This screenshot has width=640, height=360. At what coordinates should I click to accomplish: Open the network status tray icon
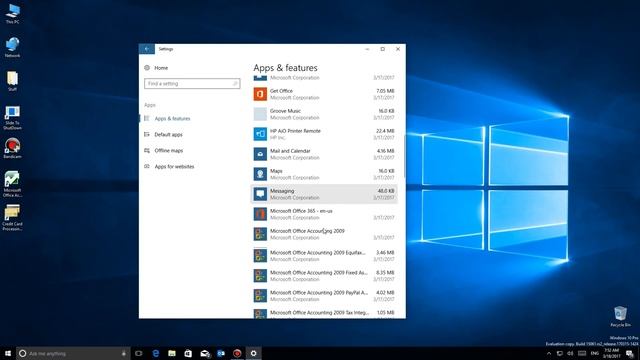560,353
